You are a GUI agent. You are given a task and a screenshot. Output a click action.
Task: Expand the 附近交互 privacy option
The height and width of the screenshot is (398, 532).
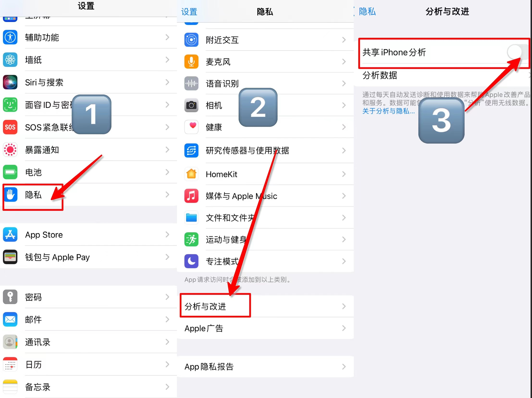coord(266,39)
